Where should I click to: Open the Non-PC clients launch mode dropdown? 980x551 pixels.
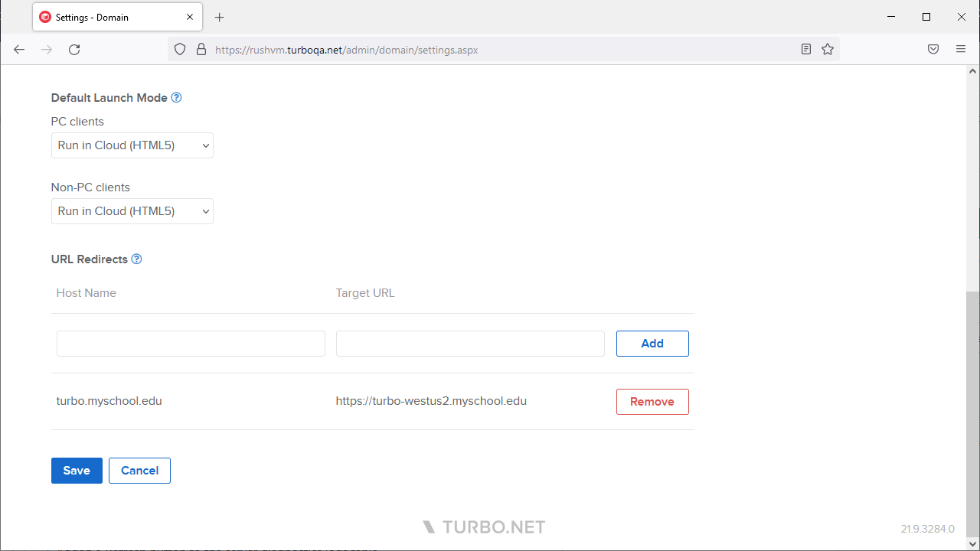click(132, 211)
